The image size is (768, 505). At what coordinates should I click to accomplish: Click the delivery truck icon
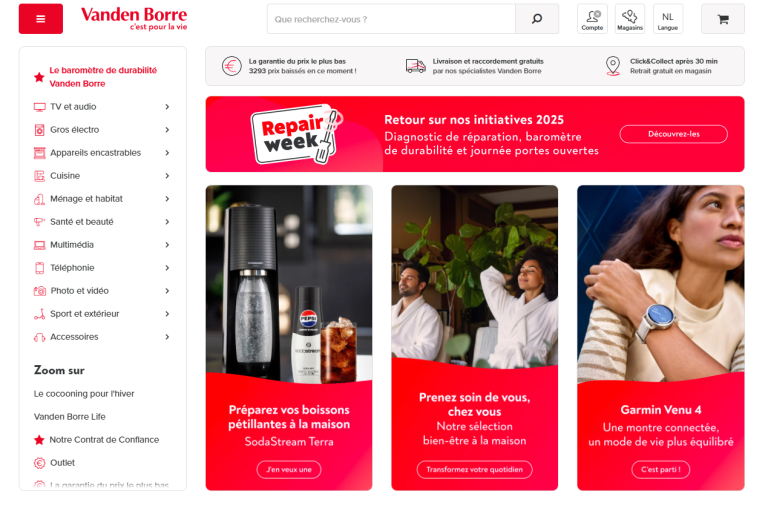pyautogui.click(x=415, y=66)
